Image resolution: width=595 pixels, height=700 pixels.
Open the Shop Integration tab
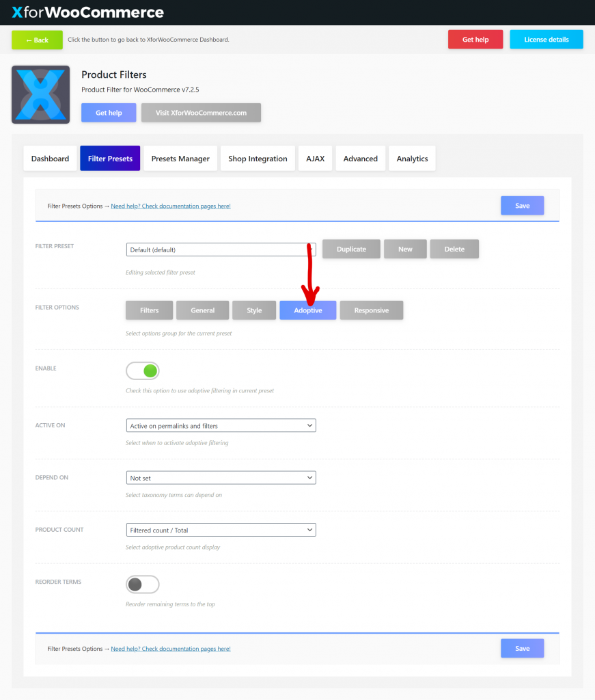[258, 159]
